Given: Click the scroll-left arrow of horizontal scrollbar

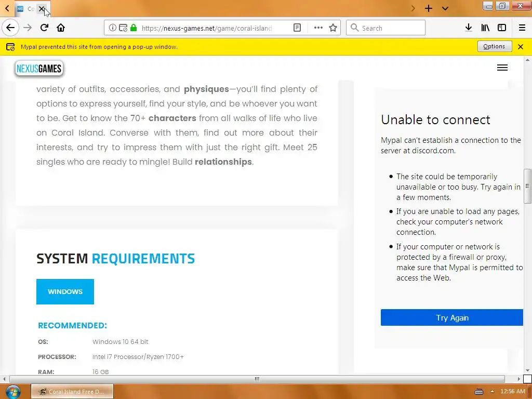Looking at the screenshot, I should [4, 379].
